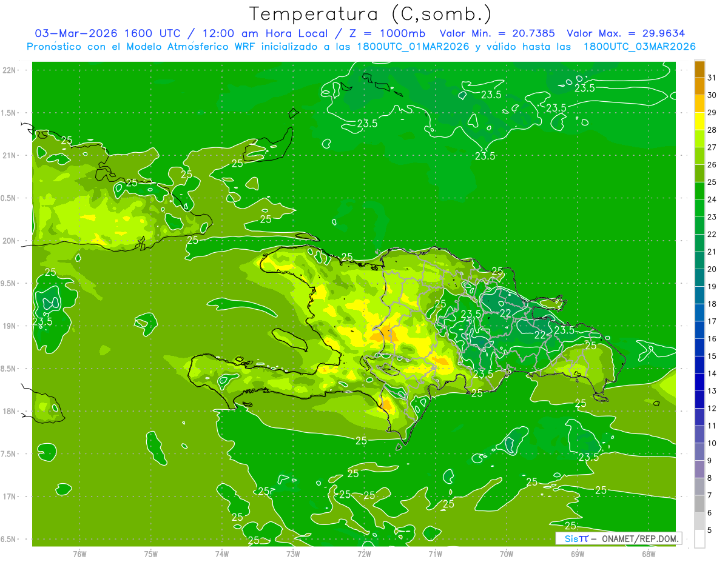Viewport: 728px width, 562px height.
Task: Click the "21N" latitude axis label
Action: (10, 155)
